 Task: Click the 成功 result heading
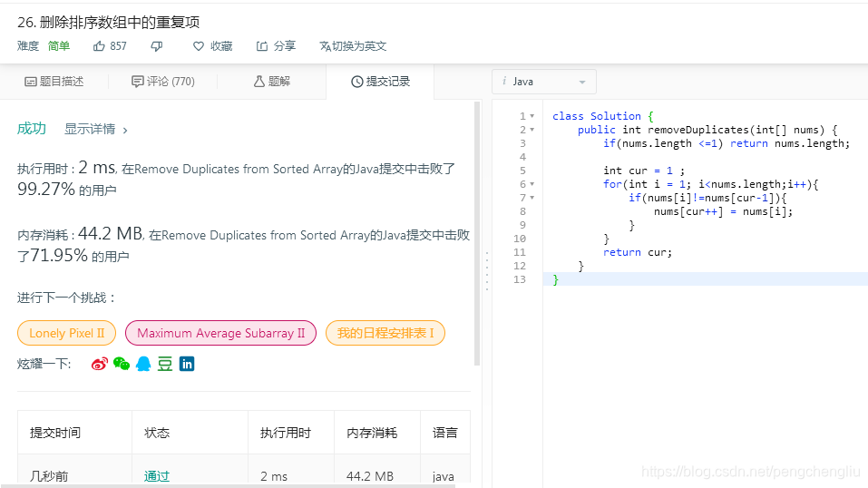coord(32,129)
